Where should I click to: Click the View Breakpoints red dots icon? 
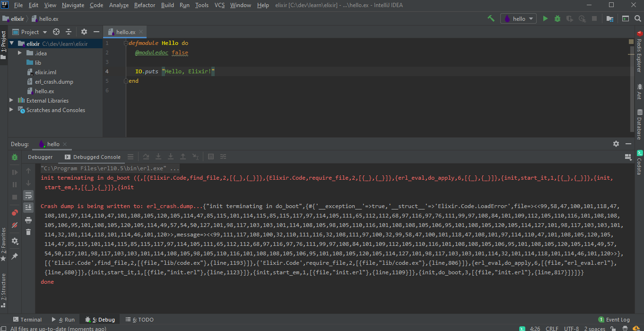(x=15, y=212)
